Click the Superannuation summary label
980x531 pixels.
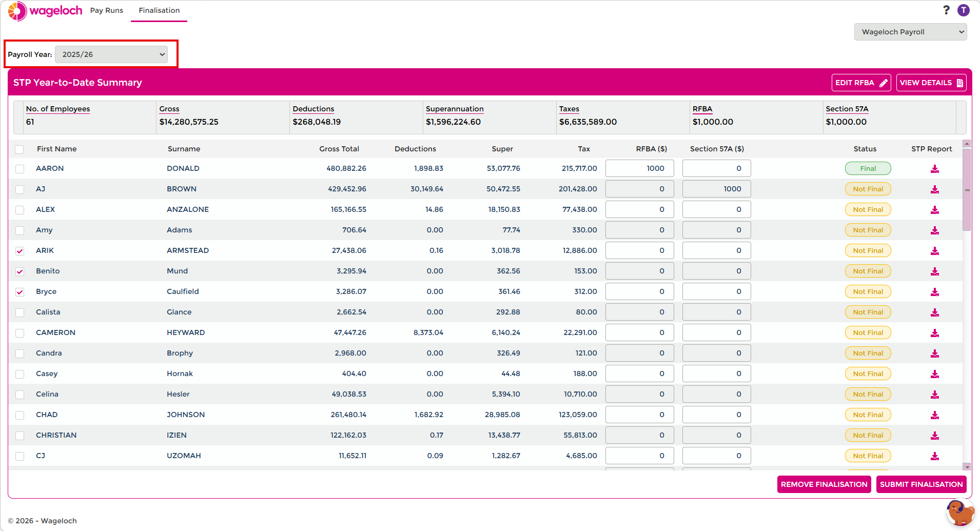[455, 109]
